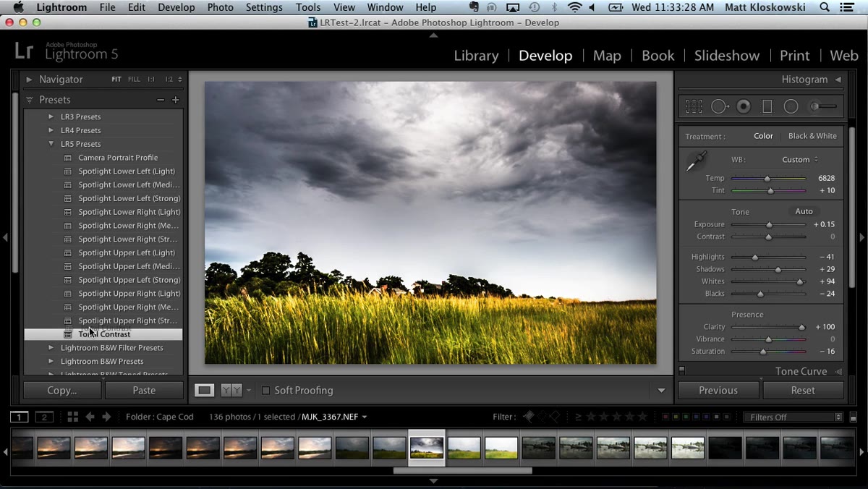Click Auto tone button
868x489 pixels.
pos(804,211)
